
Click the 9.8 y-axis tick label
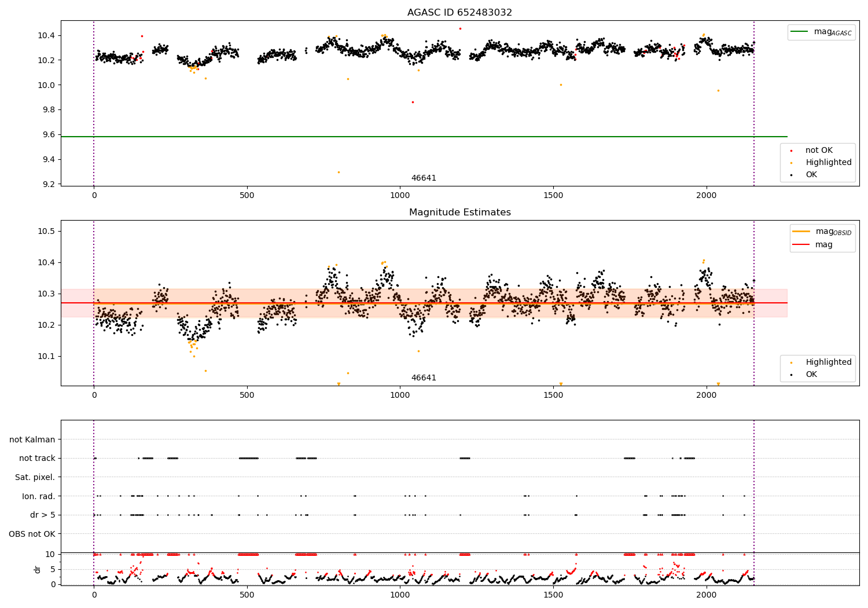point(47,110)
